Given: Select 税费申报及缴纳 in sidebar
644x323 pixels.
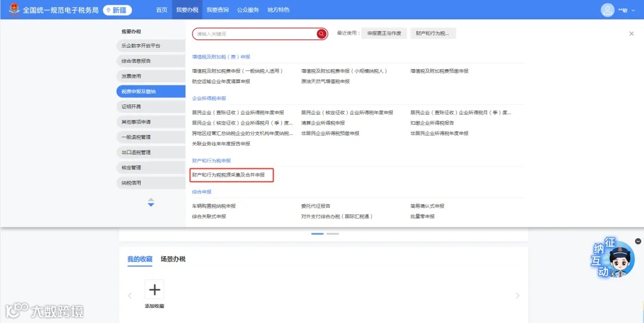Looking at the screenshot, I should (151, 91).
